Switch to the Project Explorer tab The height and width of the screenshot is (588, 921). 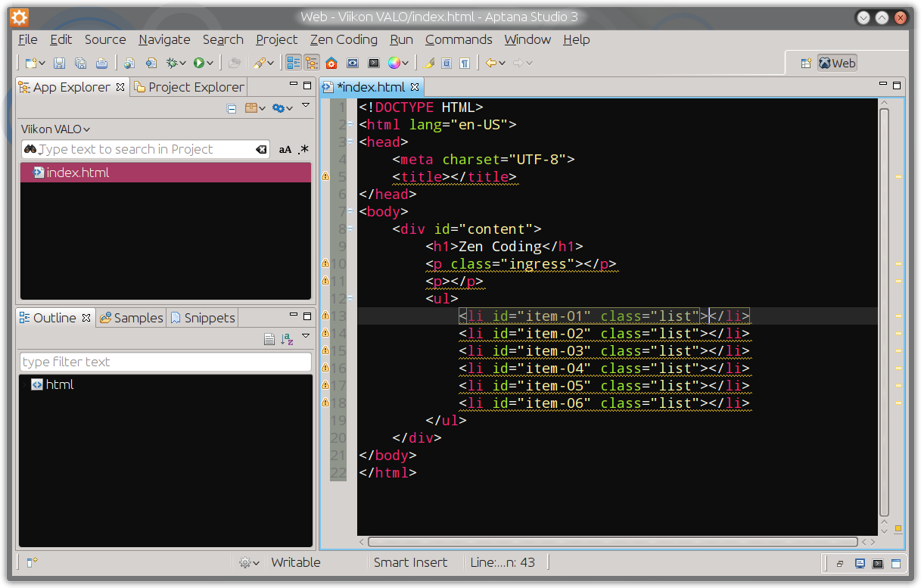point(189,87)
